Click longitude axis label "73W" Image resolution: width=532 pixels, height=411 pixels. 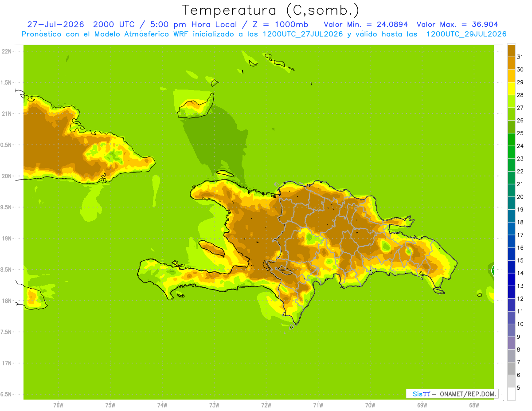[214, 405]
